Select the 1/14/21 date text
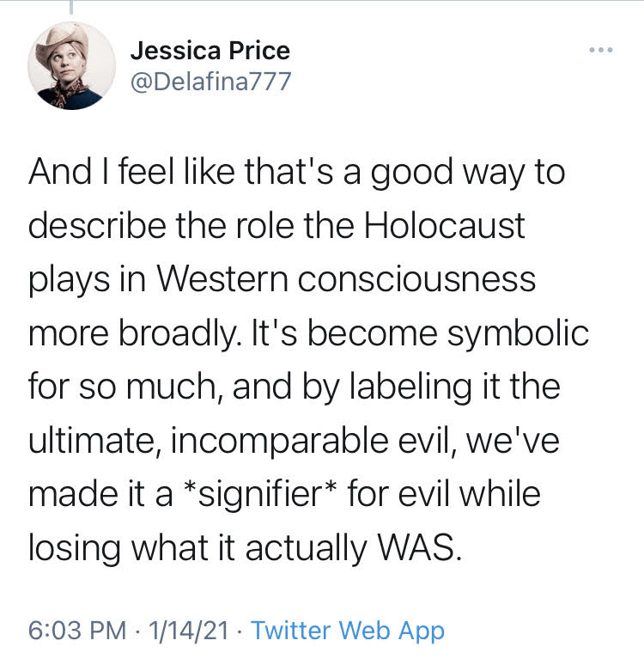 tap(189, 631)
